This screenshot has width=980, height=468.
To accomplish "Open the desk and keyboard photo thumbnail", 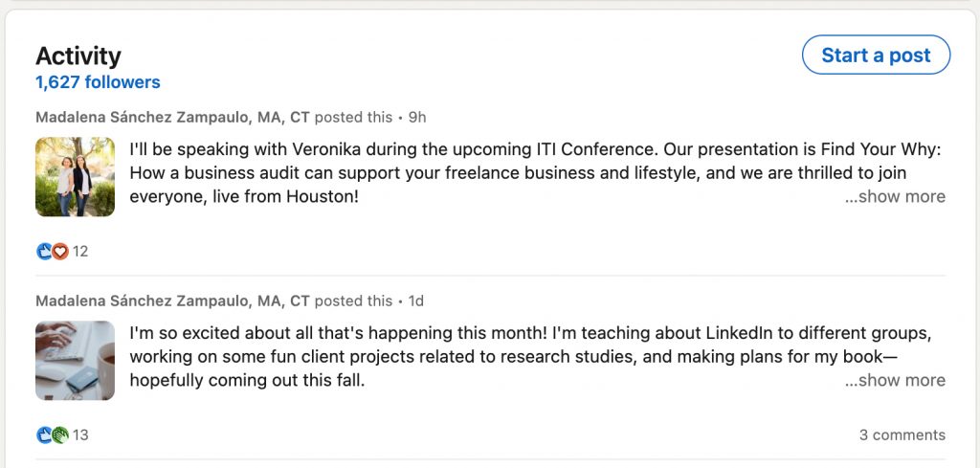I will pyautogui.click(x=75, y=361).
